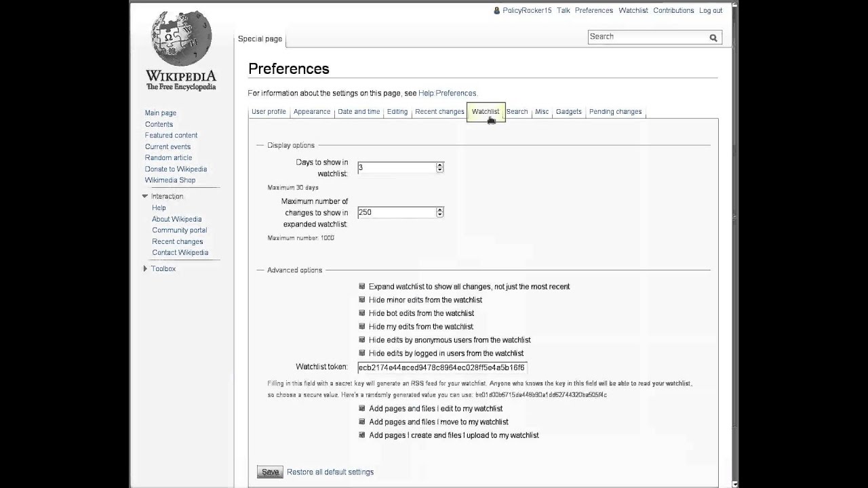Open Current events link
Screen dimensions: 868x488
[x=167, y=147]
